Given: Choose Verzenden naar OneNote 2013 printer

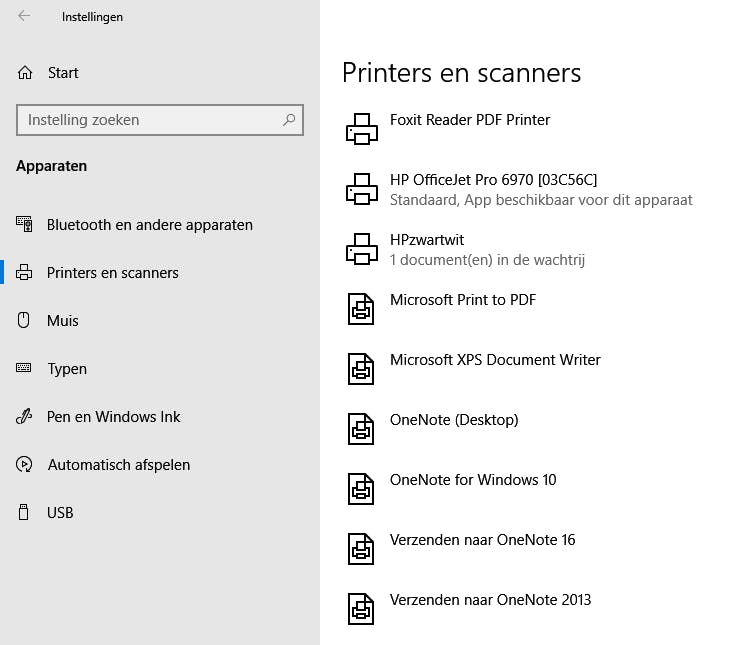Looking at the screenshot, I should tap(490, 600).
